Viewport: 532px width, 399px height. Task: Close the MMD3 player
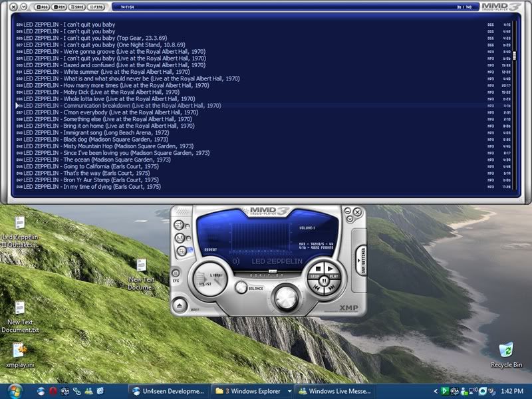[357, 212]
